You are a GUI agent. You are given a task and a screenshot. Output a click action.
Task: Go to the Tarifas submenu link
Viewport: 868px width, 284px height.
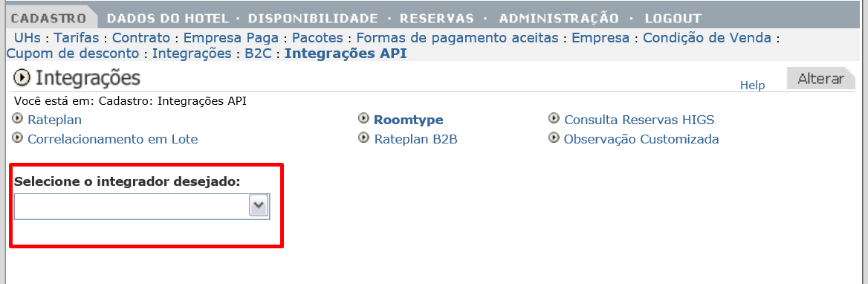(x=77, y=38)
